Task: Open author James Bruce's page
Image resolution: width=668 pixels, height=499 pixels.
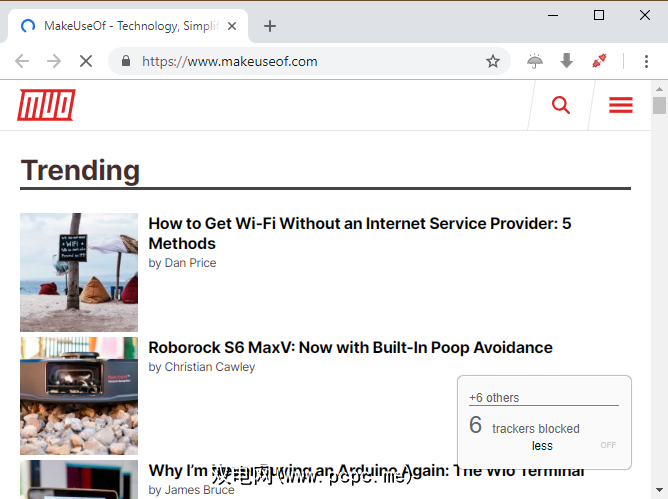Action: (x=199, y=490)
